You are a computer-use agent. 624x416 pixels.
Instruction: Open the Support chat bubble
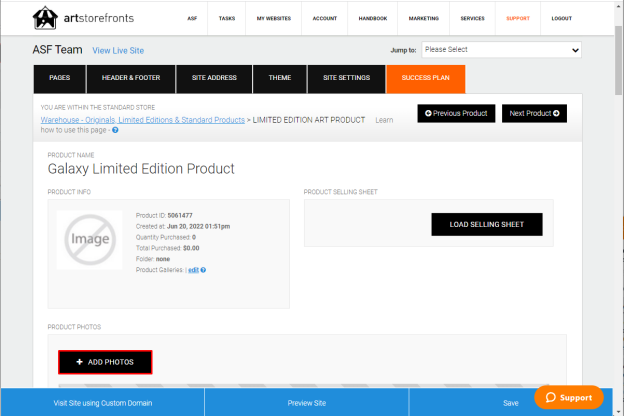point(569,397)
